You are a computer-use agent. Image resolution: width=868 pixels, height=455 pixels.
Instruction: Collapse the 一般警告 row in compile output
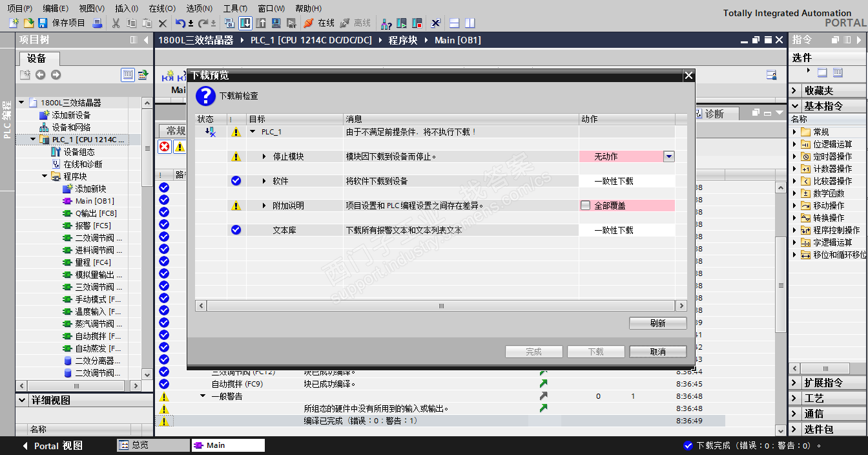pyautogui.click(x=203, y=396)
